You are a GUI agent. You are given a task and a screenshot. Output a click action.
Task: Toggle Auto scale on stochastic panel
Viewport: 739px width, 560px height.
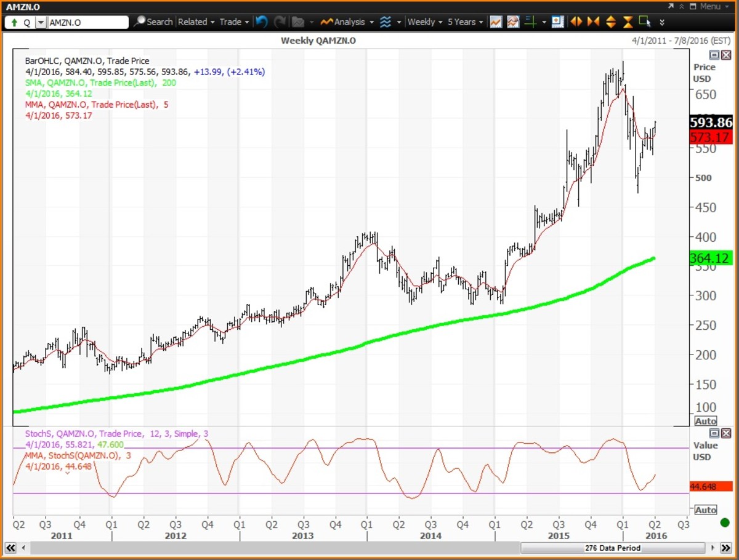pos(705,510)
